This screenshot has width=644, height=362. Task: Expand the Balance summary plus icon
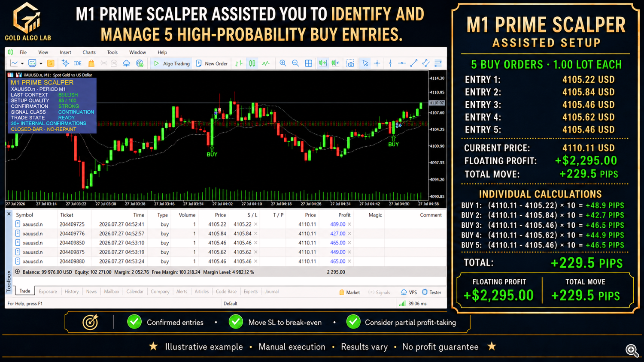(x=18, y=271)
